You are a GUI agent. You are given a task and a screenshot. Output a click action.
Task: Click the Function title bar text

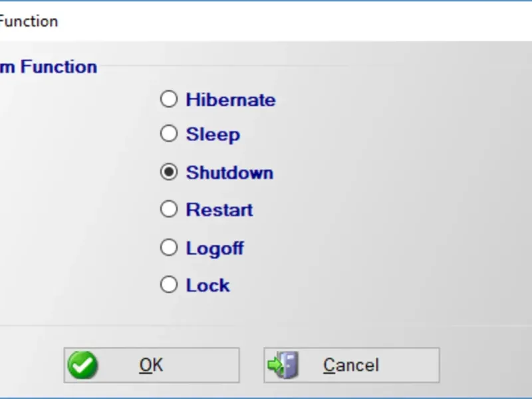point(29,21)
